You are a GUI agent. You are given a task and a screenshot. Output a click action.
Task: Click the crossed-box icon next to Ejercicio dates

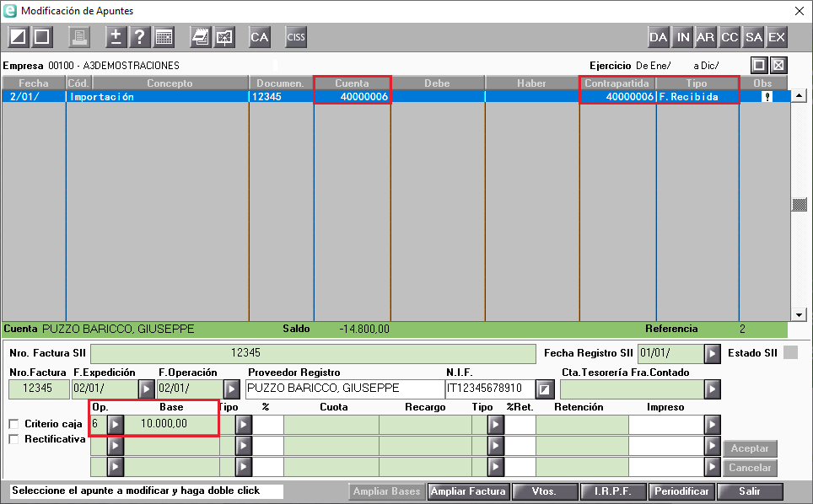click(778, 65)
